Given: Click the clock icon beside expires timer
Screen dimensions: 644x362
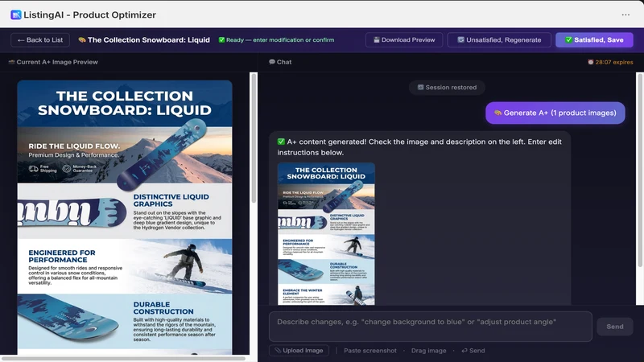Looking at the screenshot, I should pyautogui.click(x=591, y=62).
